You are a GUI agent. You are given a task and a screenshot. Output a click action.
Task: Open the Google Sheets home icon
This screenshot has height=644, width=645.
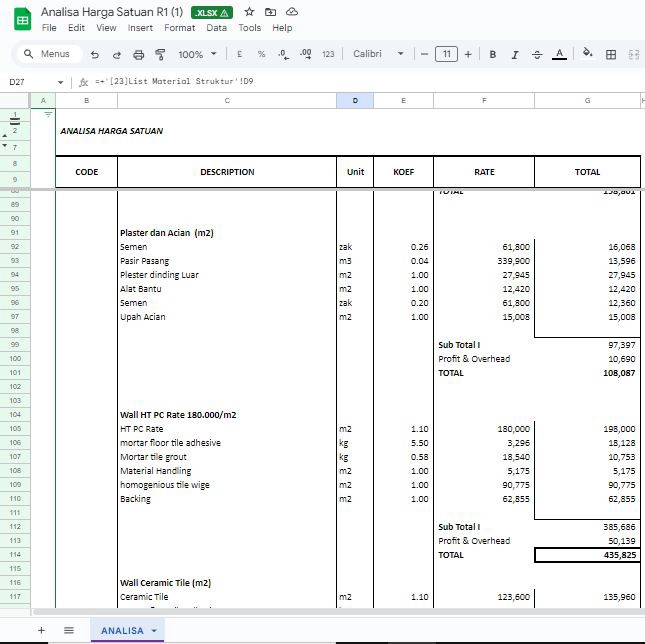click(23, 19)
